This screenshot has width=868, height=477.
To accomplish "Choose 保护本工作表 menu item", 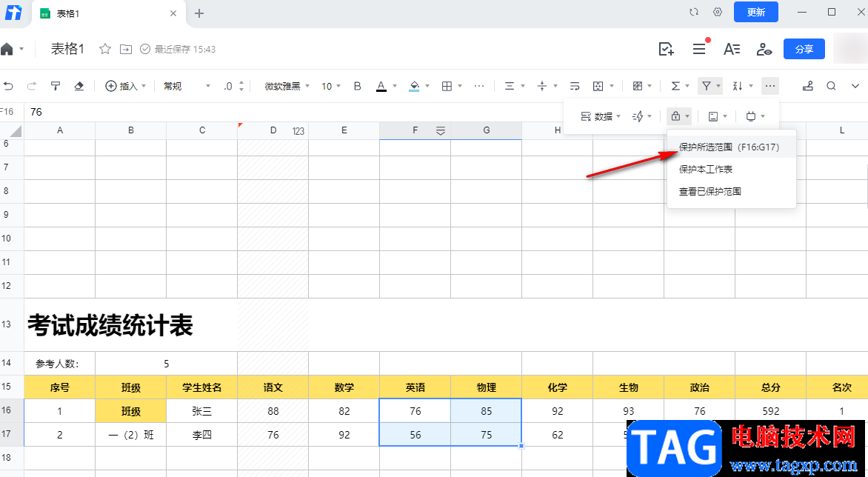I will 731,170.
